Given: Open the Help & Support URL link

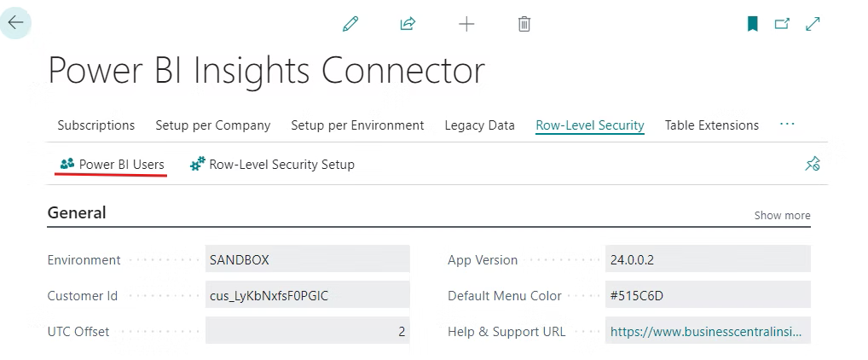Looking at the screenshot, I should [705, 331].
